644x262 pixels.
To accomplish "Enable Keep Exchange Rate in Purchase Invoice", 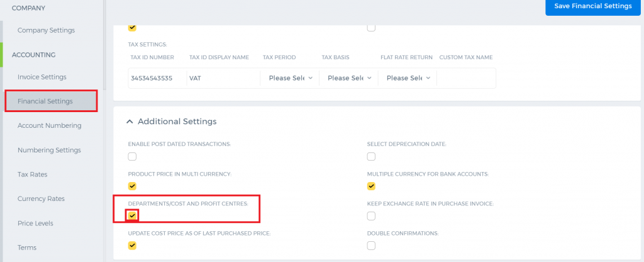I will [371, 216].
